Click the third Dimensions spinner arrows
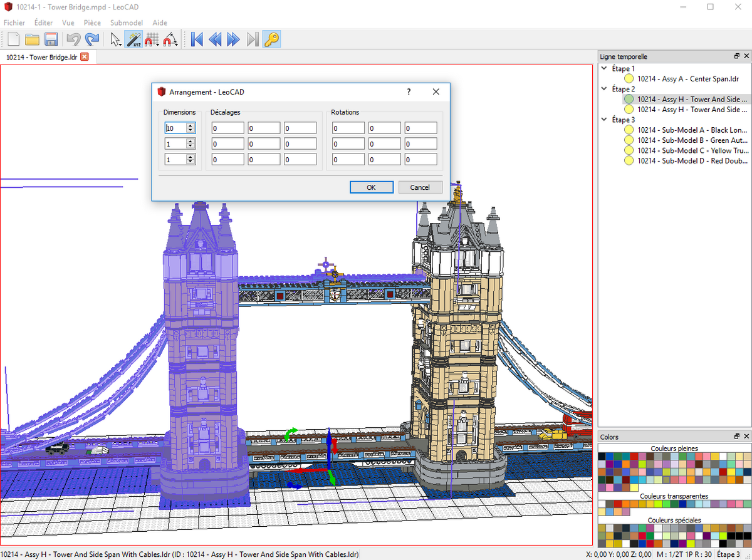 191,159
